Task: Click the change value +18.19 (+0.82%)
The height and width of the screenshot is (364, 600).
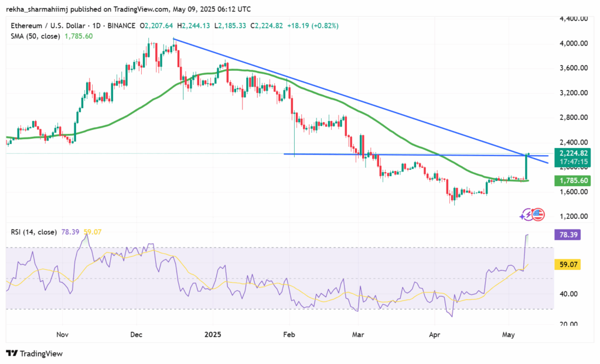Action: tap(313, 26)
